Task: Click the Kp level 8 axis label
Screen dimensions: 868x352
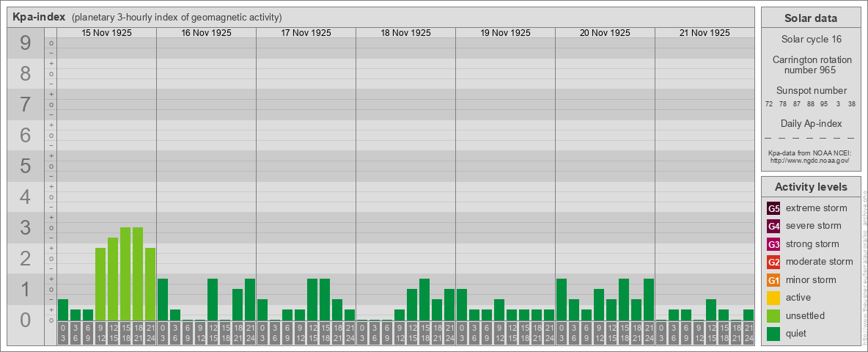Action: click(x=26, y=73)
